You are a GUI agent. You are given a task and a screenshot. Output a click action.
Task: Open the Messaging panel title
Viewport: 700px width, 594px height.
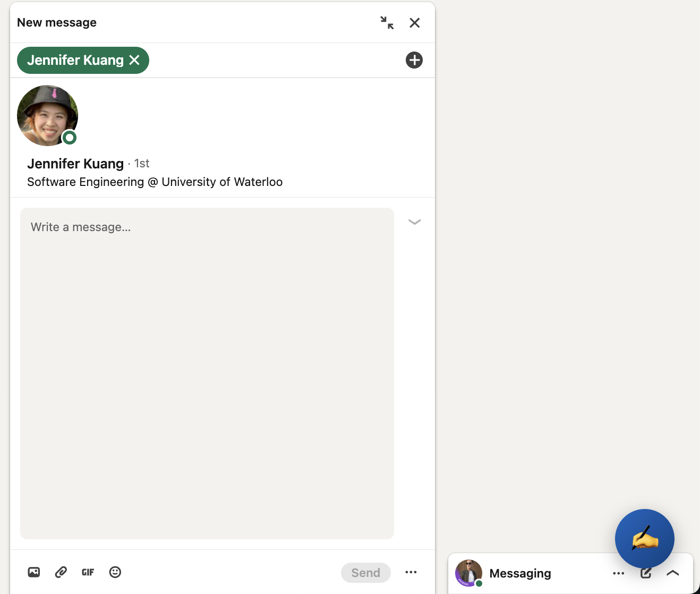click(520, 573)
